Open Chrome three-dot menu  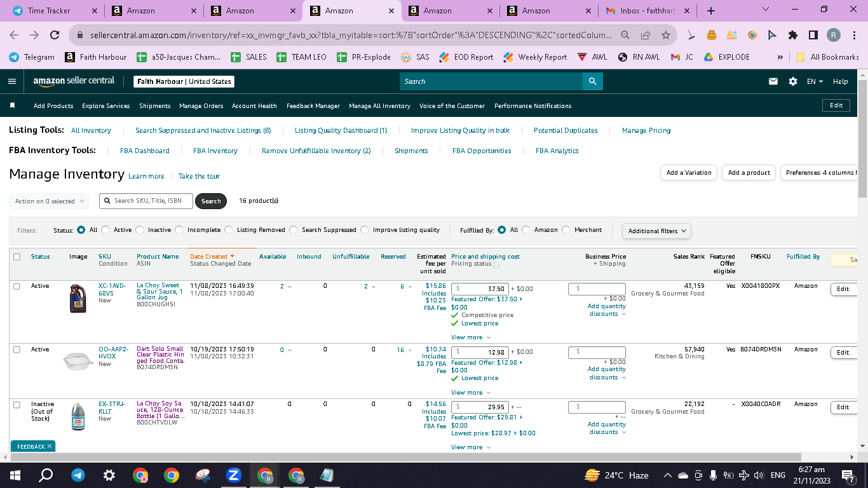(x=853, y=36)
